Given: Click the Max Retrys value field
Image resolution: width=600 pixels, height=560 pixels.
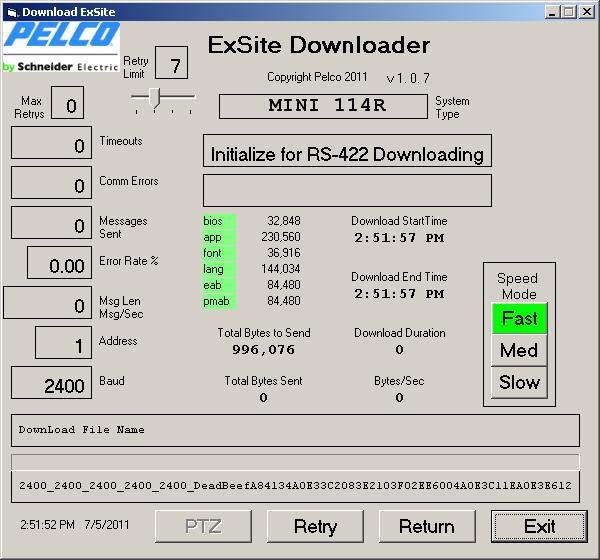Looking at the screenshot, I should pyautogui.click(x=67, y=103).
